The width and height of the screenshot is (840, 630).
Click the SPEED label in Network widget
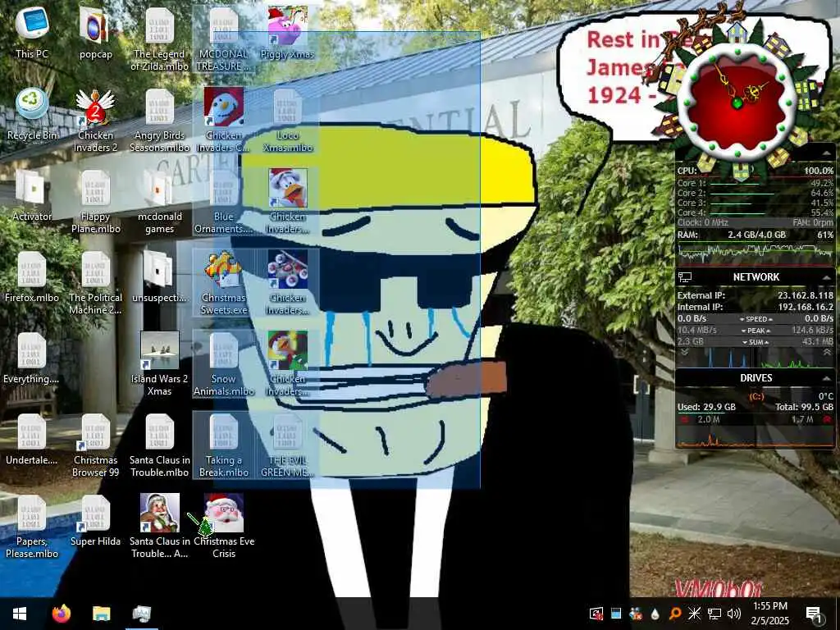pos(756,319)
